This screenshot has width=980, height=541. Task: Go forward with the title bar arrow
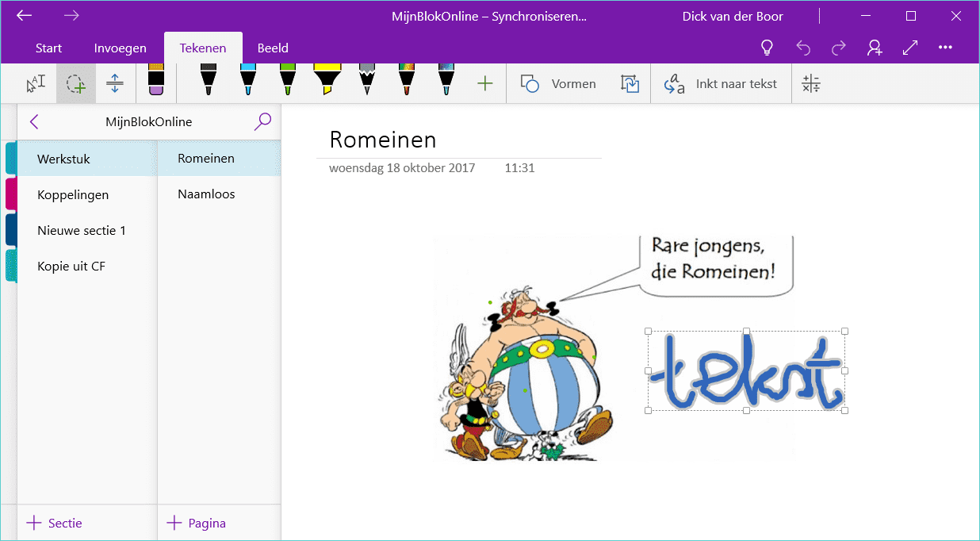[x=72, y=15]
